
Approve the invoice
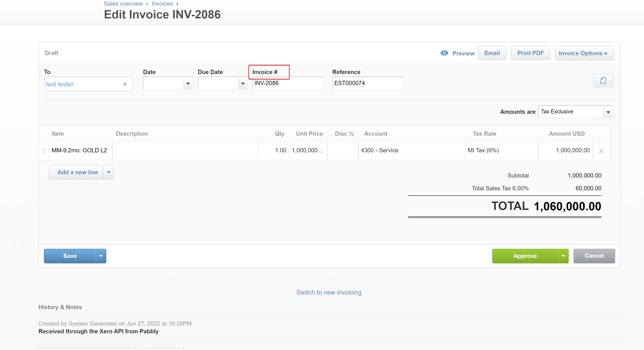[525, 256]
